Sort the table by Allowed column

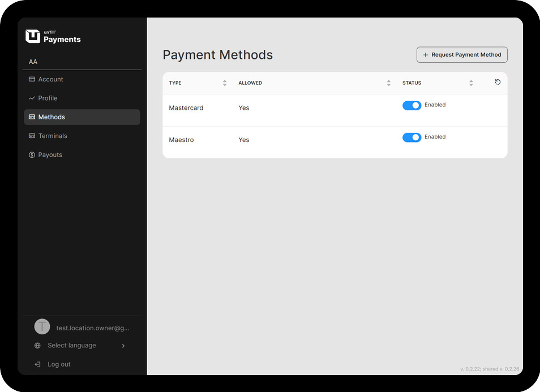pyautogui.click(x=389, y=83)
